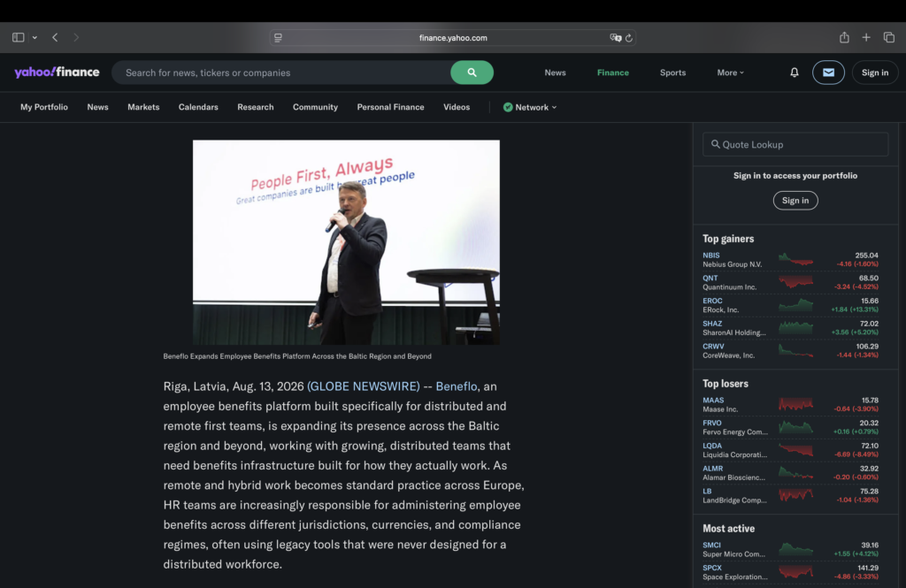Open the notifications bell icon
The width and height of the screenshot is (906, 588).
tap(794, 73)
